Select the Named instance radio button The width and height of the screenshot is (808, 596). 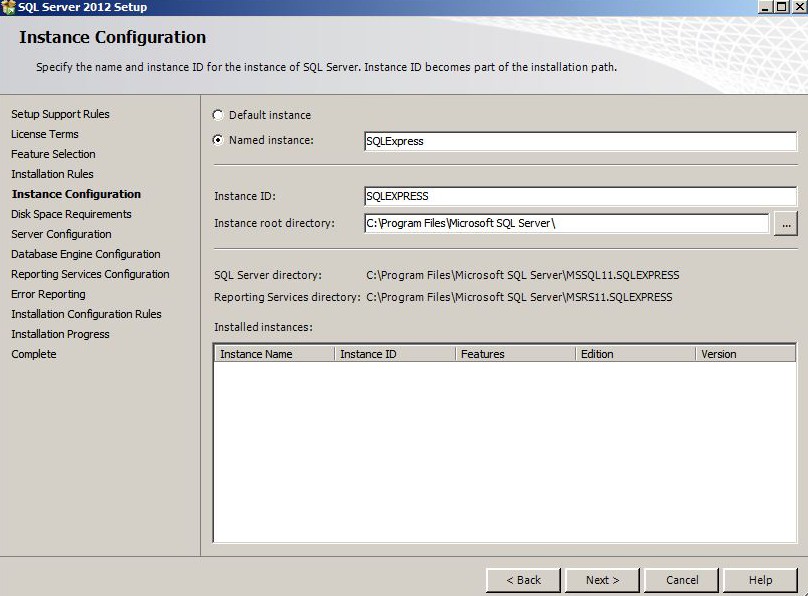[218, 140]
